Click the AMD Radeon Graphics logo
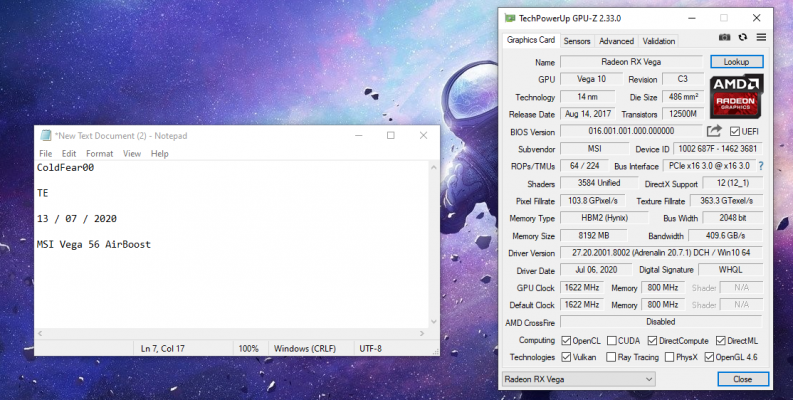This screenshot has height=400, width=793. point(736,96)
